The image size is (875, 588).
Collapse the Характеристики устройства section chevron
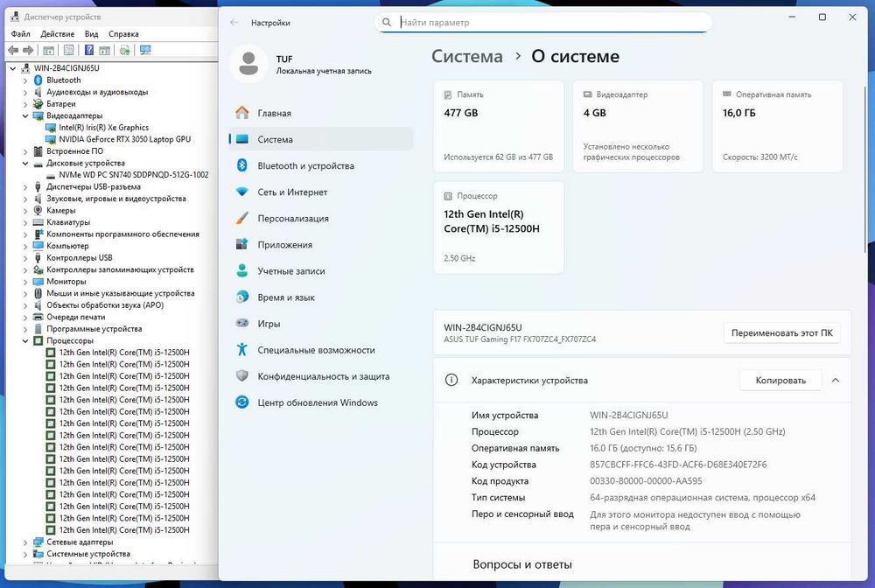(x=836, y=380)
